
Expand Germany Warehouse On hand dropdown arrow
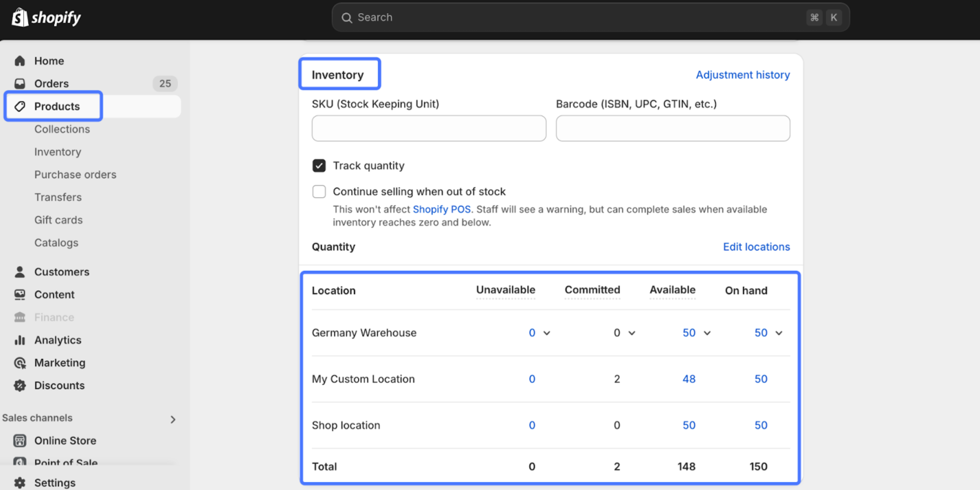779,333
